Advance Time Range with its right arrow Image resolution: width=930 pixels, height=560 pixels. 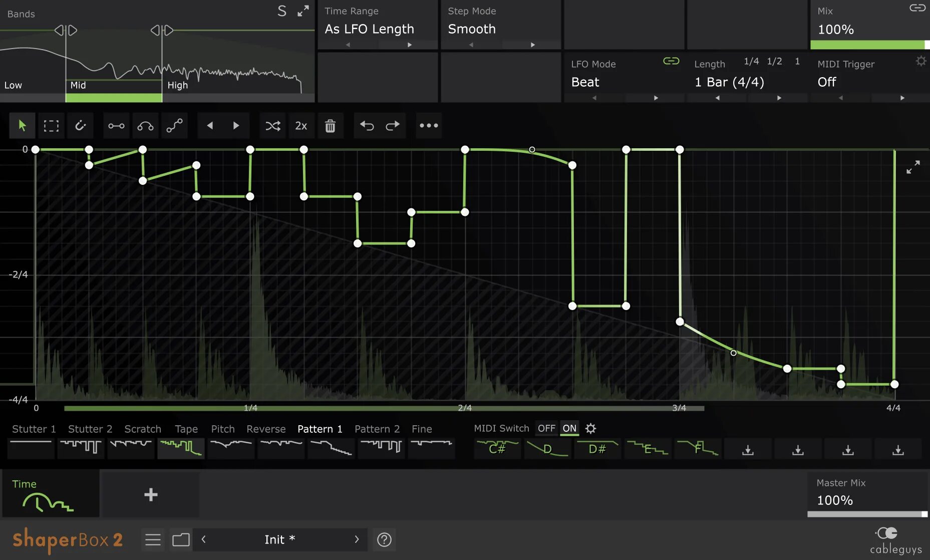pos(409,44)
